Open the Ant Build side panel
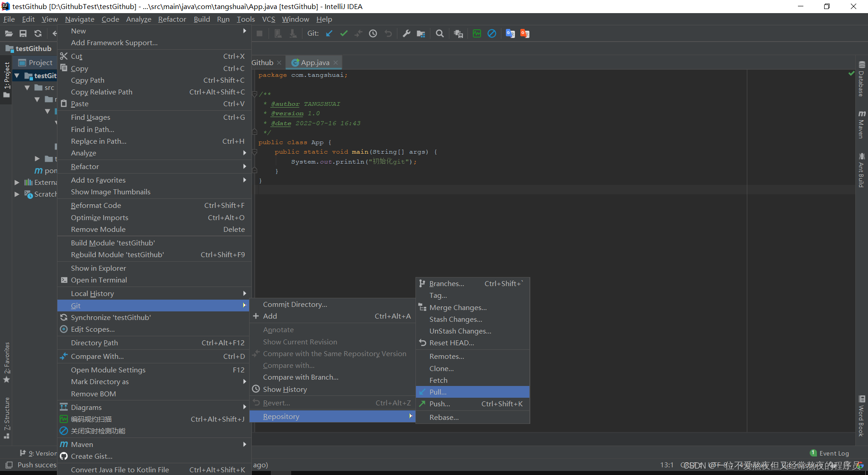This screenshot has height=475, width=868. pyautogui.click(x=862, y=170)
